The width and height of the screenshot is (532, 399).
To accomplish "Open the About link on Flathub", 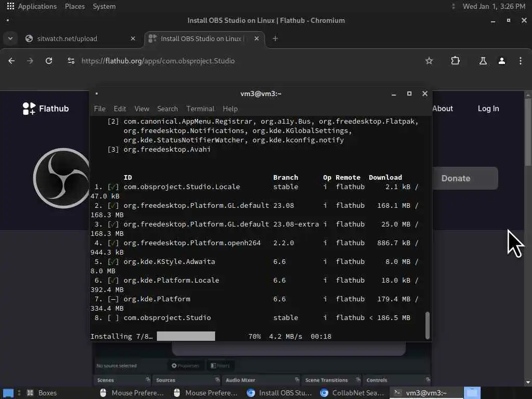I will pos(443,109).
